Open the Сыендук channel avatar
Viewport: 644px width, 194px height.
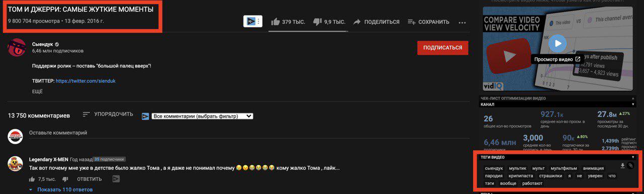coord(17,47)
